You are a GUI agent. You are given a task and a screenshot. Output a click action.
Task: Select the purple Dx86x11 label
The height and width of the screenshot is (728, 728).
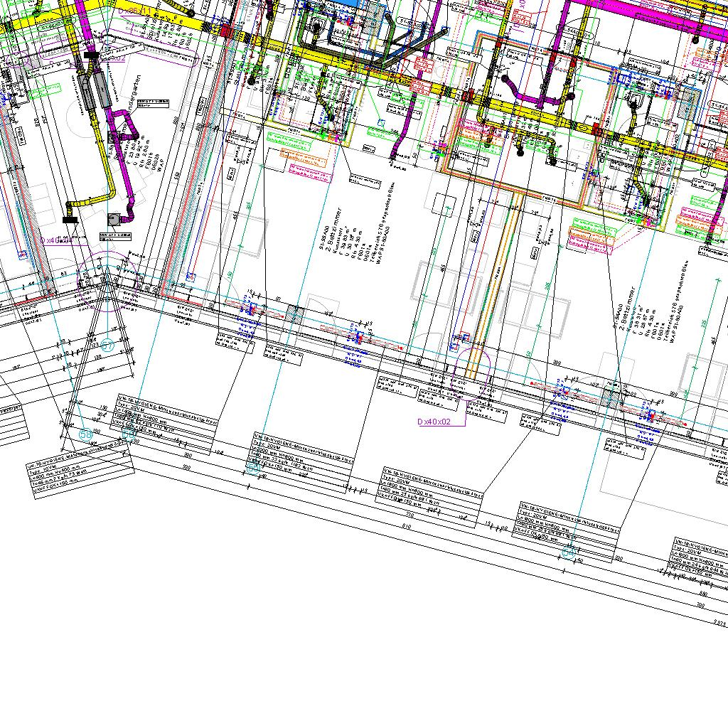(x=139, y=11)
